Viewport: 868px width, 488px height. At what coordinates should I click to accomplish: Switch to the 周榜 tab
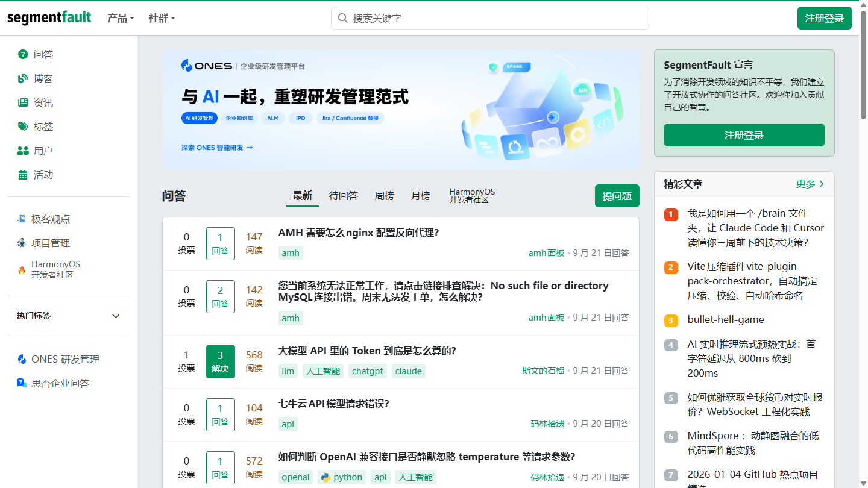coord(385,196)
